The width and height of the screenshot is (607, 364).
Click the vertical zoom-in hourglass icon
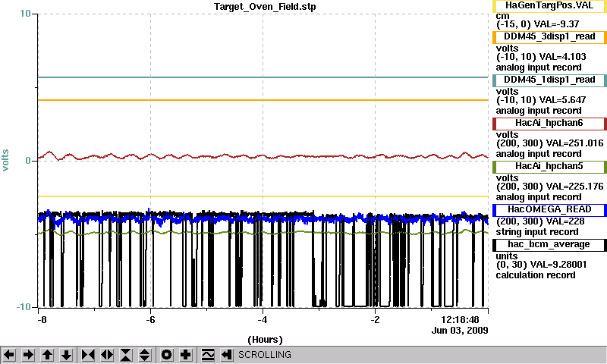click(x=126, y=355)
